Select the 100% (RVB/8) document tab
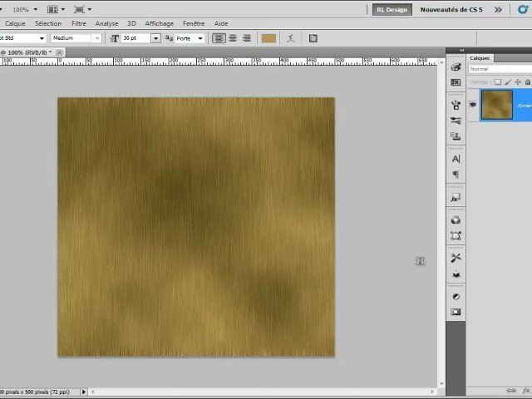This screenshot has height=399, width=532. coord(27,52)
